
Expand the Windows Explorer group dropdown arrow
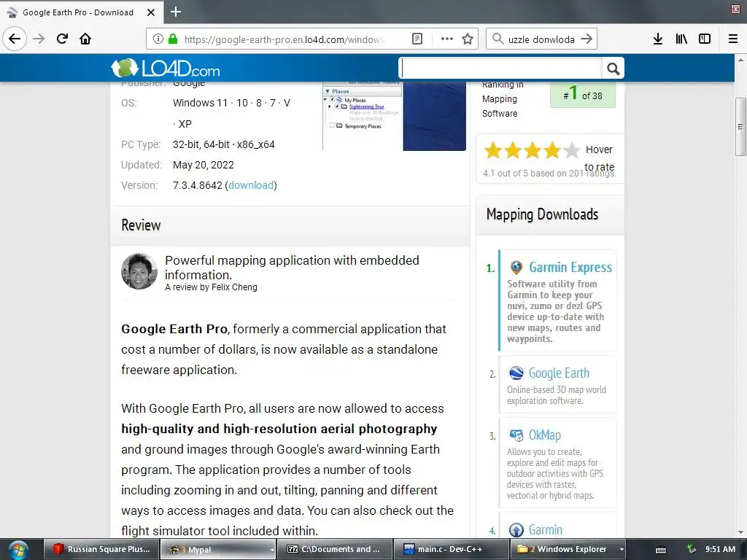(622, 550)
